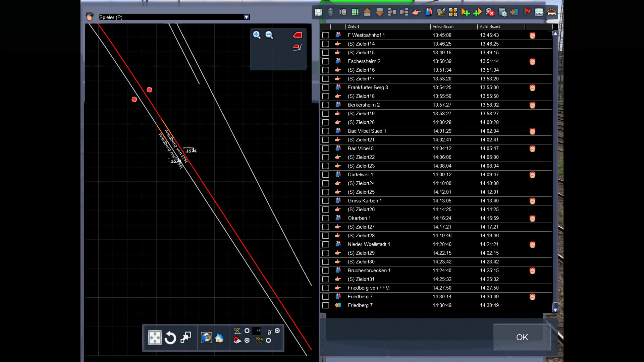
Task: Click the globe world view icon
Action: 206,338
